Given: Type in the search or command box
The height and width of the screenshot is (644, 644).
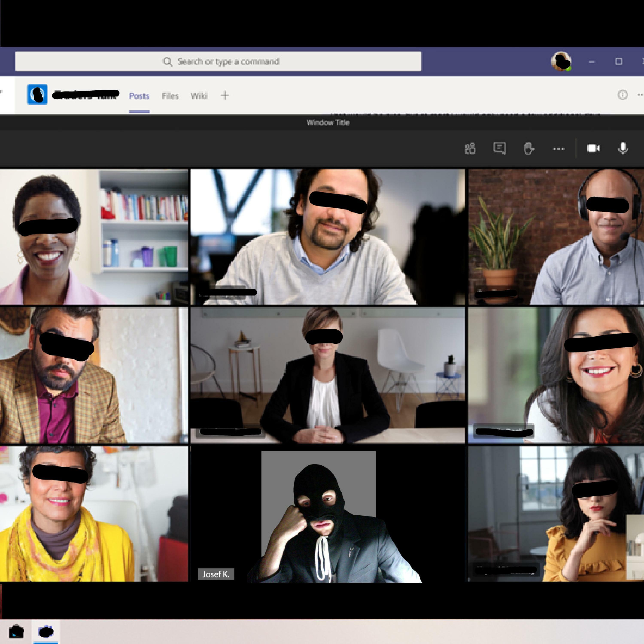Looking at the screenshot, I should 228,61.
